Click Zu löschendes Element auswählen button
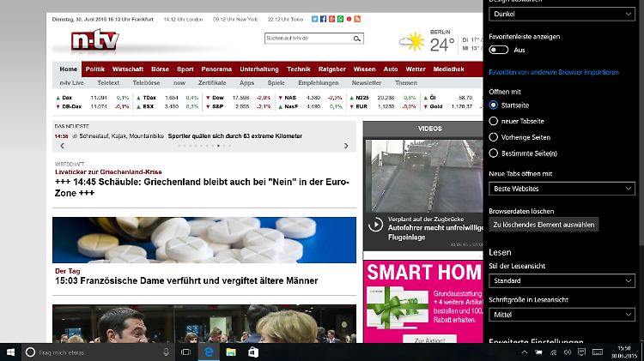This screenshot has height=361, width=644. (x=544, y=225)
